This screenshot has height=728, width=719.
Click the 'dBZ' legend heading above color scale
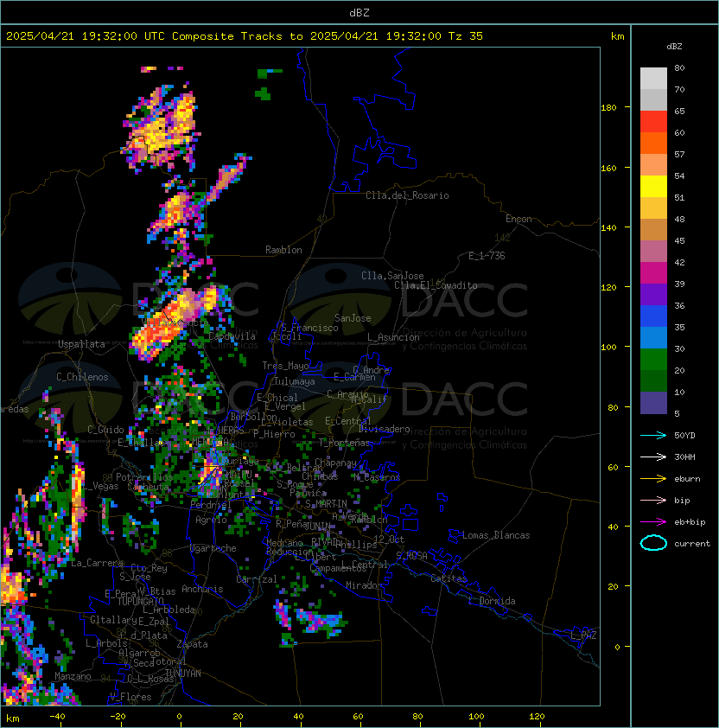tap(674, 47)
